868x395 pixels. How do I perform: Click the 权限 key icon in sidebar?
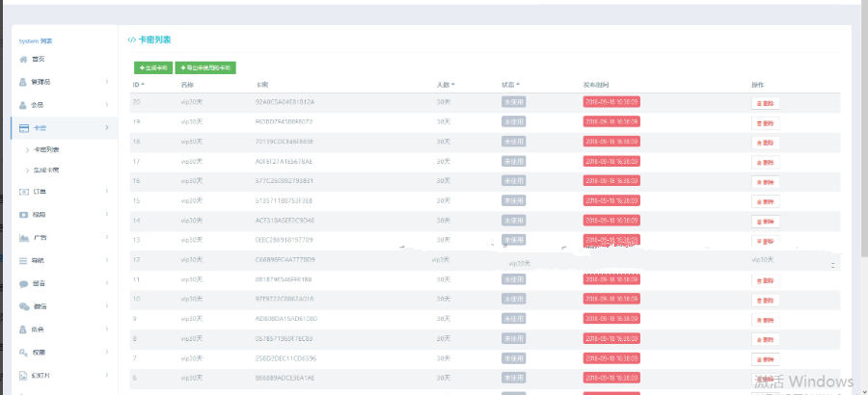23,353
